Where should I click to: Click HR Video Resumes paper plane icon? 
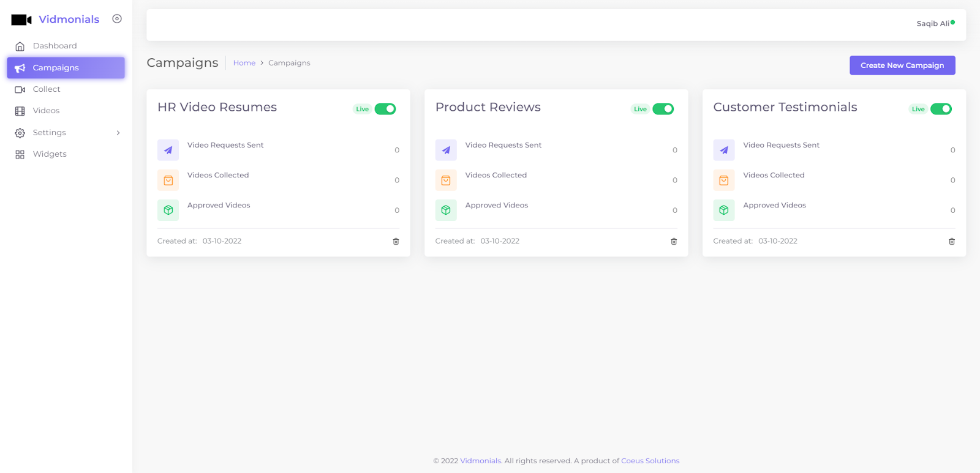(x=168, y=150)
